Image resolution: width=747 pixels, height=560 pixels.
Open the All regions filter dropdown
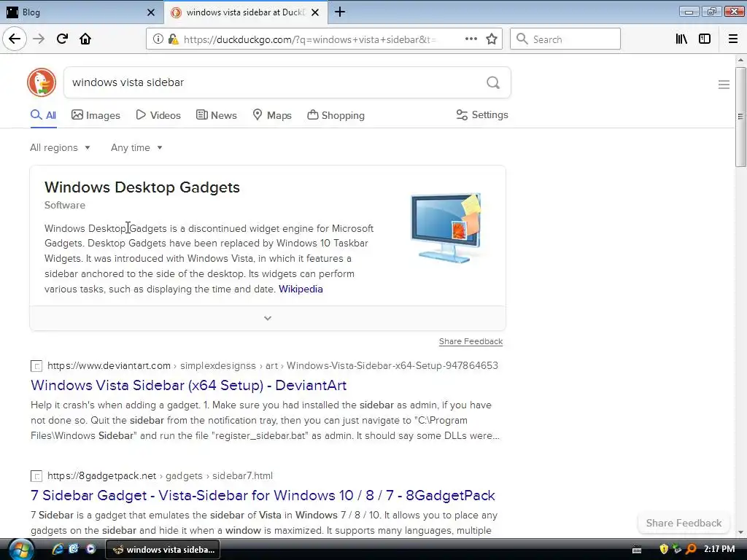[x=60, y=147]
